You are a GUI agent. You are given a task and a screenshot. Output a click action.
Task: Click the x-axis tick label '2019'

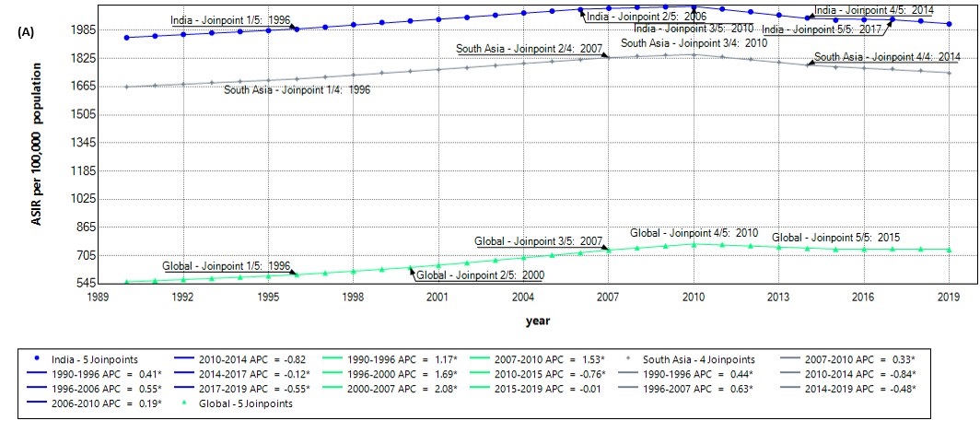pos(949,296)
